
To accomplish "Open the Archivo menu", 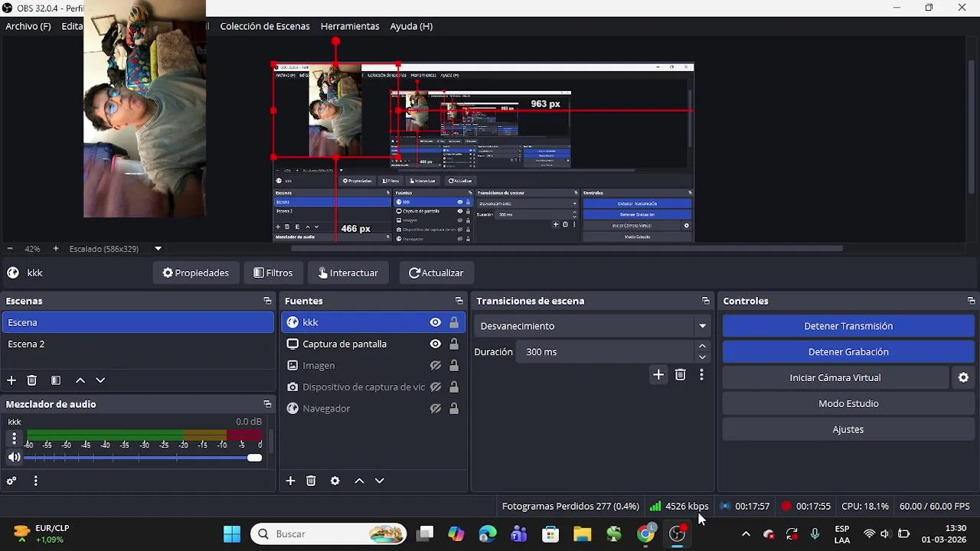I will (x=28, y=26).
